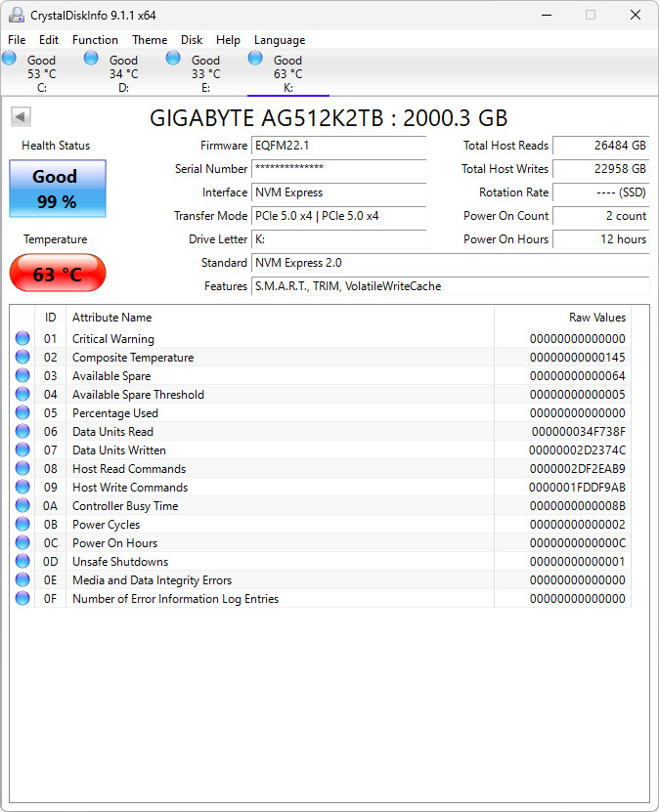Click the Transfer Mode PCIe 5.0 x4 field
The height and width of the screenshot is (812, 659).
tap(339, 216)
